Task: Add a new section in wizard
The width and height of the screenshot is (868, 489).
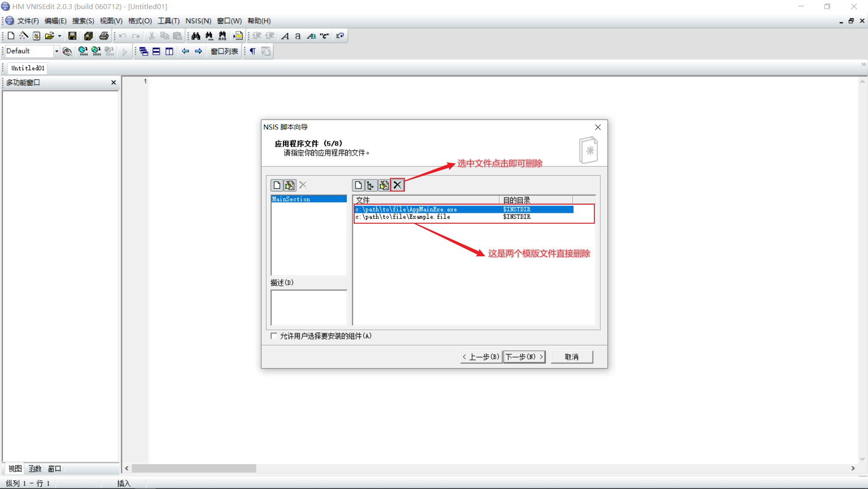Action: [277, 185]
